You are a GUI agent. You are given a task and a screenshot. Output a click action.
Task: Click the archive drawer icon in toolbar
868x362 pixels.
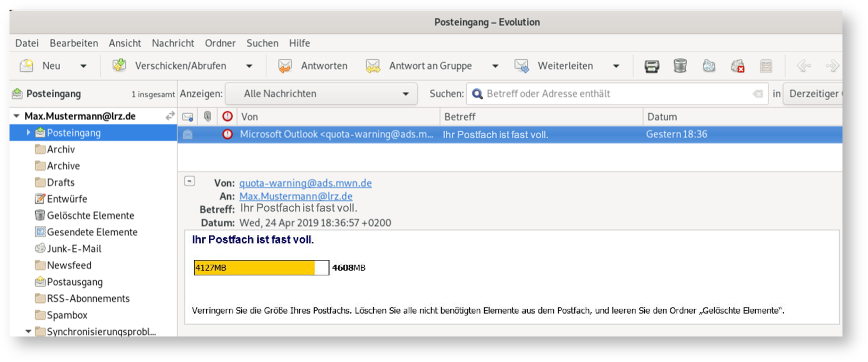(x=766, y=66)
